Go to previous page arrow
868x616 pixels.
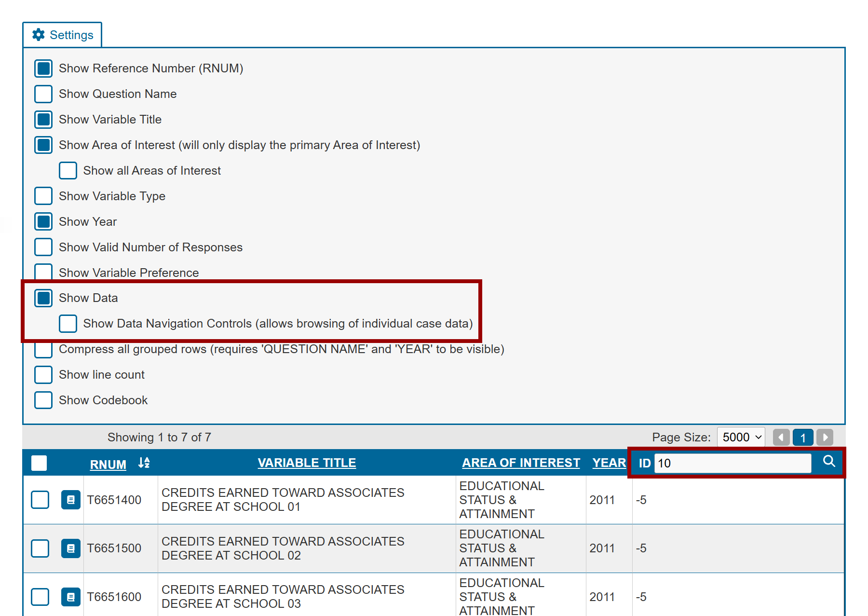point(781,438)
